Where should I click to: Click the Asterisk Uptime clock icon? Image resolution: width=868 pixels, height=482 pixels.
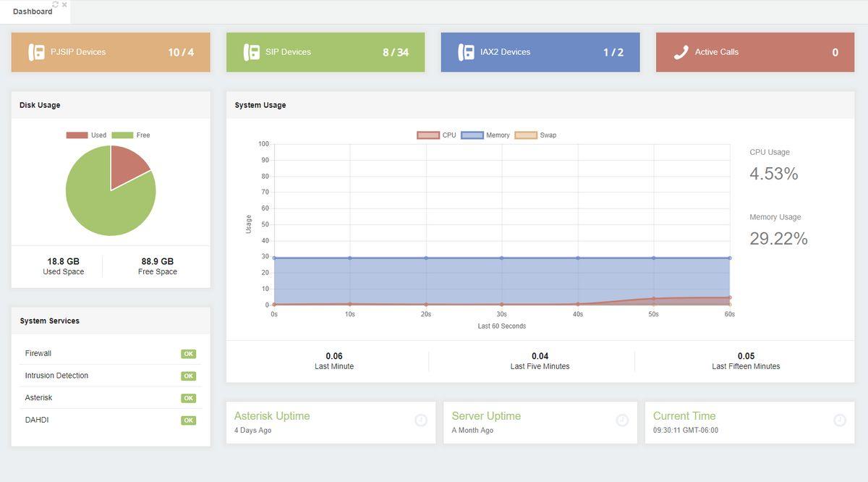point(421,420)
